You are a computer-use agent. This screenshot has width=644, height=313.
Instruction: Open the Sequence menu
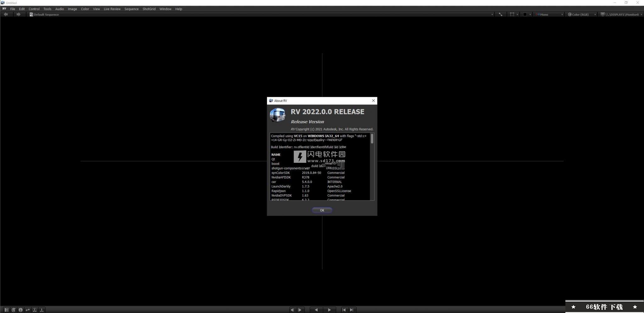click(131, 9)
